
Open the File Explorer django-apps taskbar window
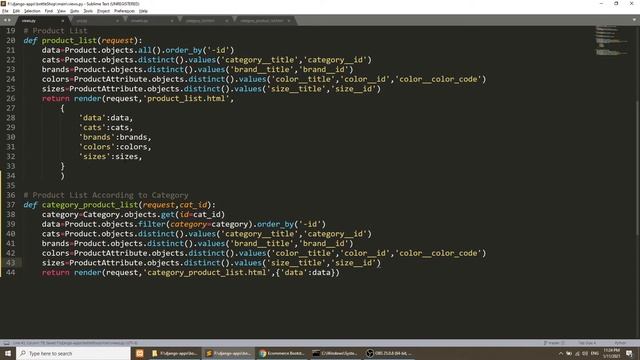pos(174,353)
